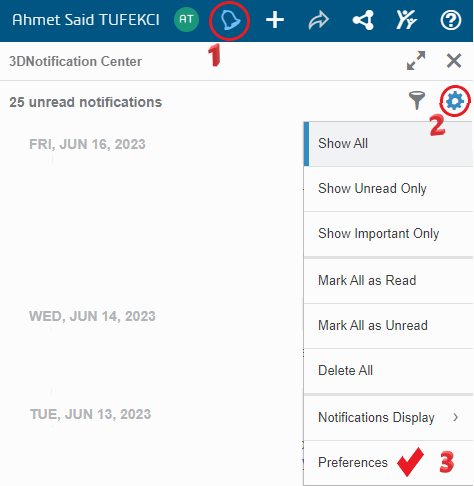Close the 3DNotification Center panel

tap(454, 61)
